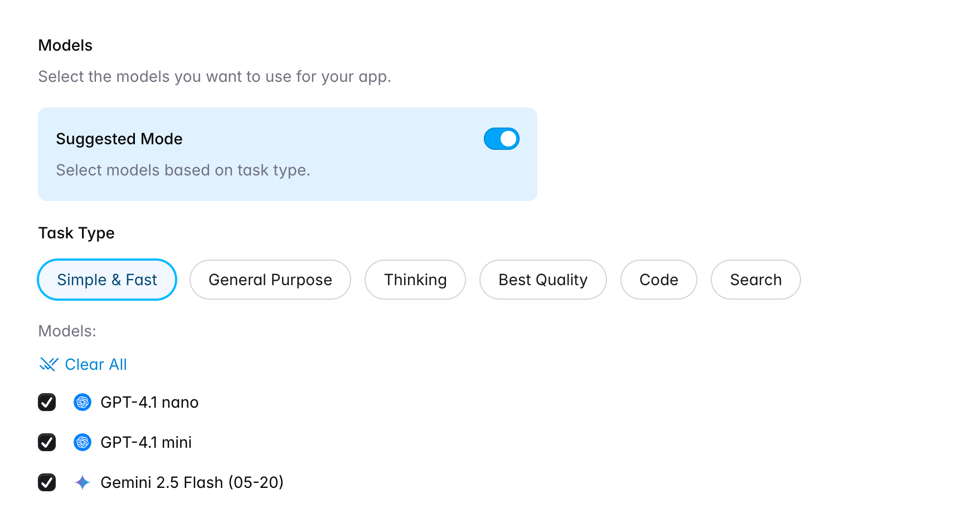The height and width of the screenshot is (528, 980).
Task: Select the Simple & Fast task type
Action: click(x=107, y=280)
